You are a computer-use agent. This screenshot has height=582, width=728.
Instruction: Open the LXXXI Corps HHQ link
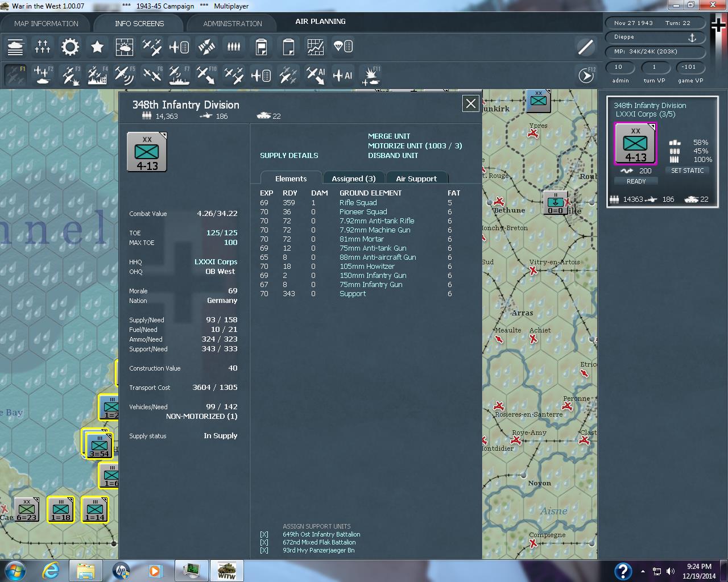(x=216, y=262)
